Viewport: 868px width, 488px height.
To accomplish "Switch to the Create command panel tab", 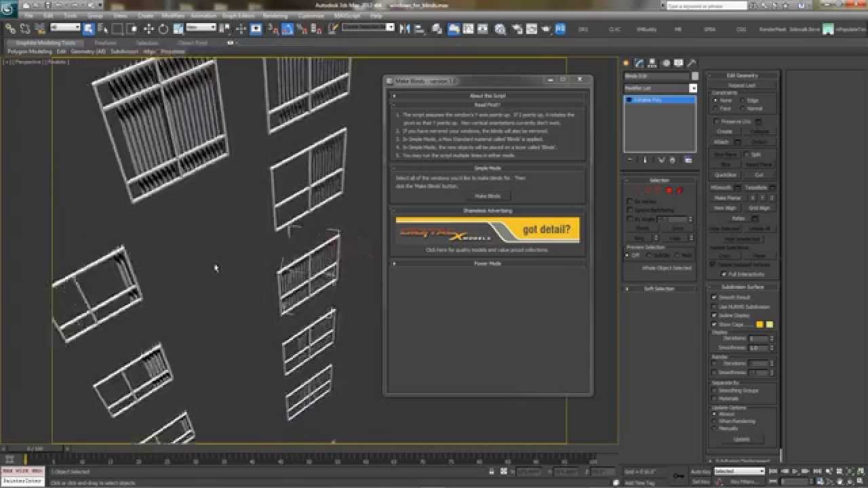I will coord(626,63).
